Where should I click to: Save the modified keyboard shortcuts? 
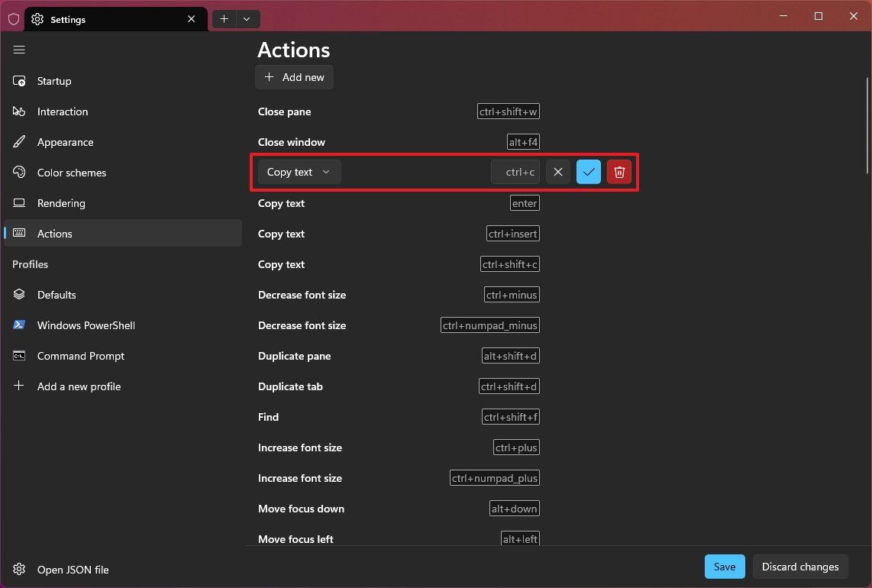tap(724, 567)
